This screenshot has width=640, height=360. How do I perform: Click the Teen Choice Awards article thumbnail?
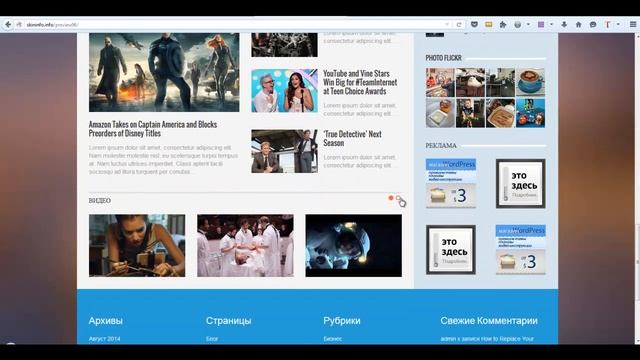click(284, 91)
